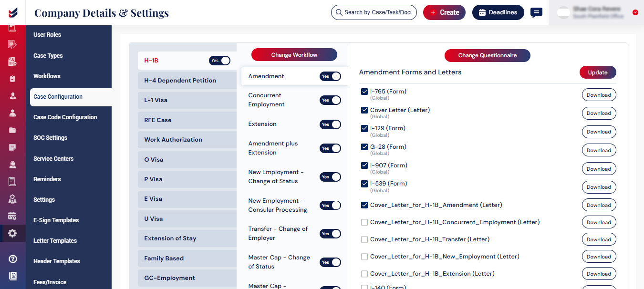The image size is (644, 289).
Task: Open Service Centers menu item
Action: 53,159
